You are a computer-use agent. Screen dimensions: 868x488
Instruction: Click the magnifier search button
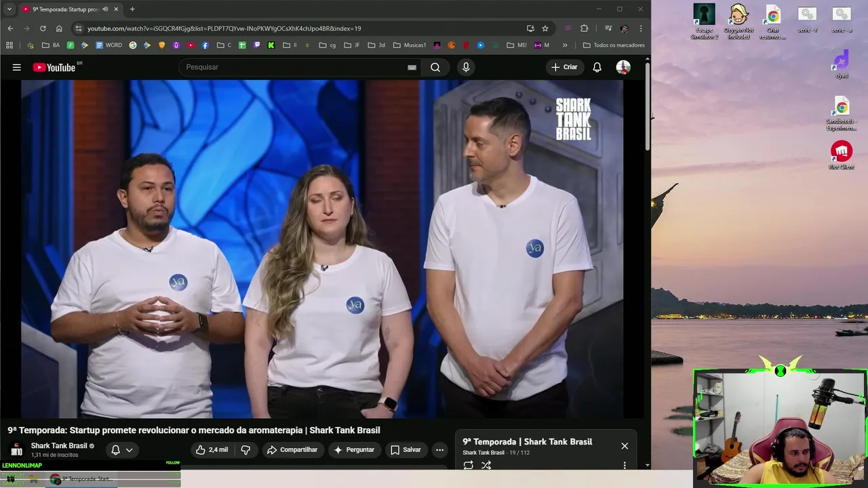click(435, 67)
